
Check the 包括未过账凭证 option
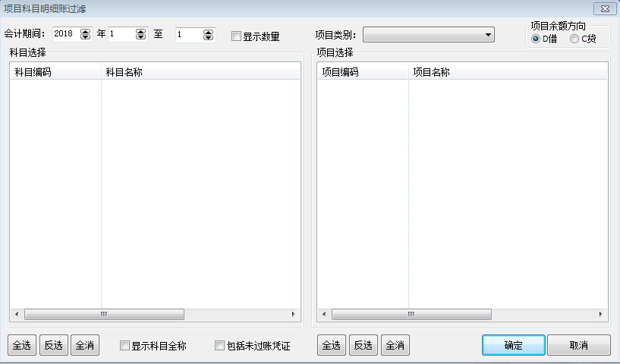(220, 346)
